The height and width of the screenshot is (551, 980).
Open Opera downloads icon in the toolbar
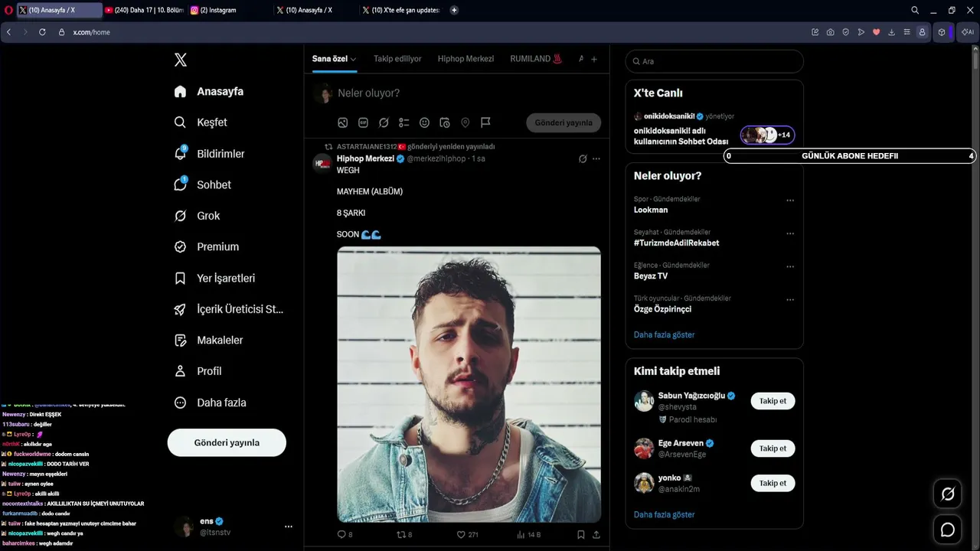tap(891, 32)
